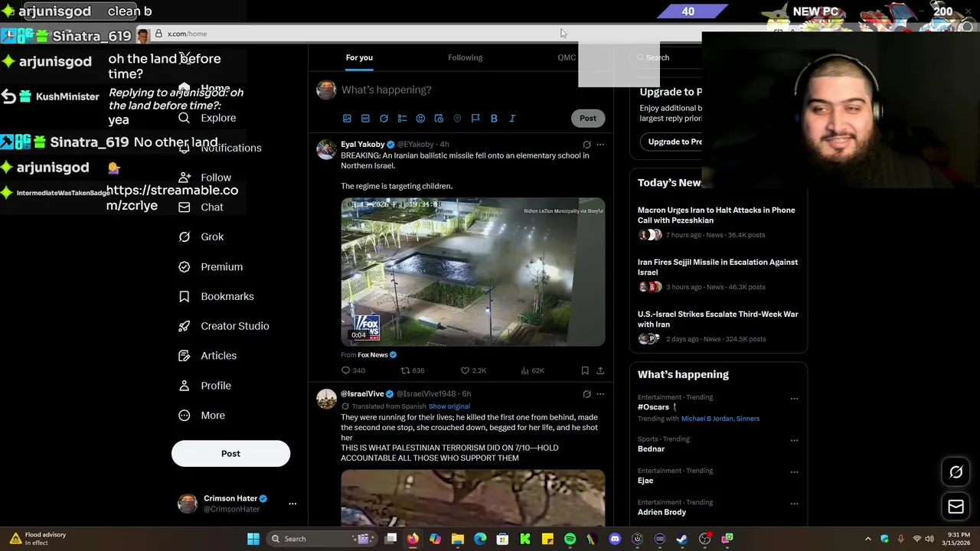Click the gray Post button in composer
Screen dimensions: 980x551
click(x=588, y=119)
